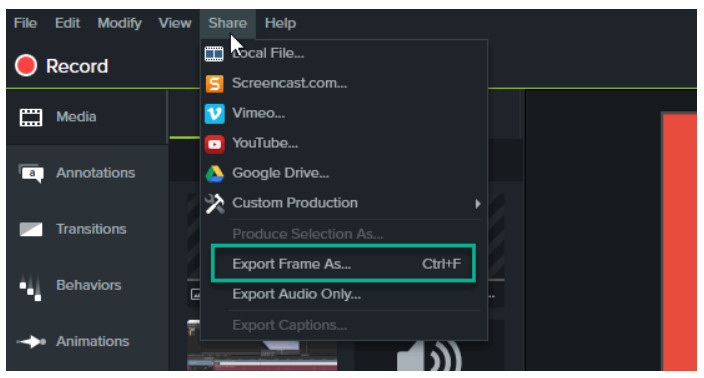This screenshot has width=704, height=378.
Task: Click the Screencast.com orange icon
Action: pyautogui.click(x=215, y=84)
